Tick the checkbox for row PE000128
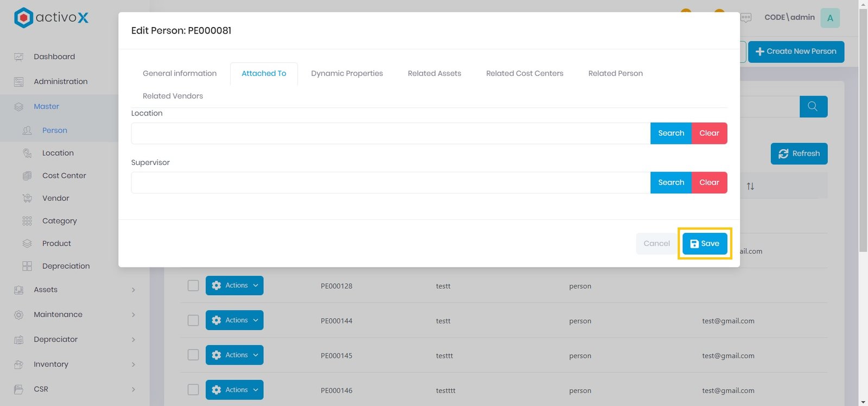This screenshot has height=406, width=868. point(193,286)
